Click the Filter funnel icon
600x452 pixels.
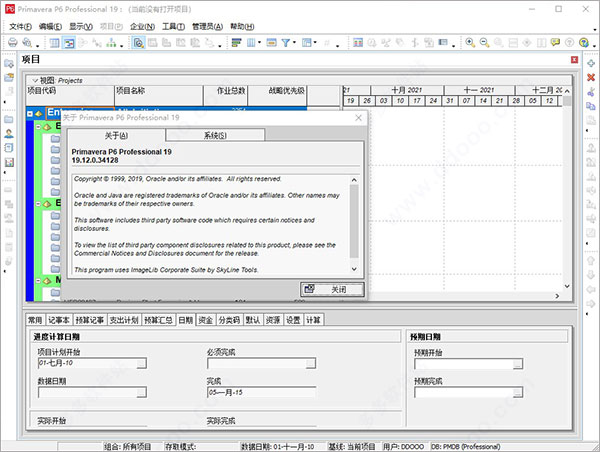285,42
